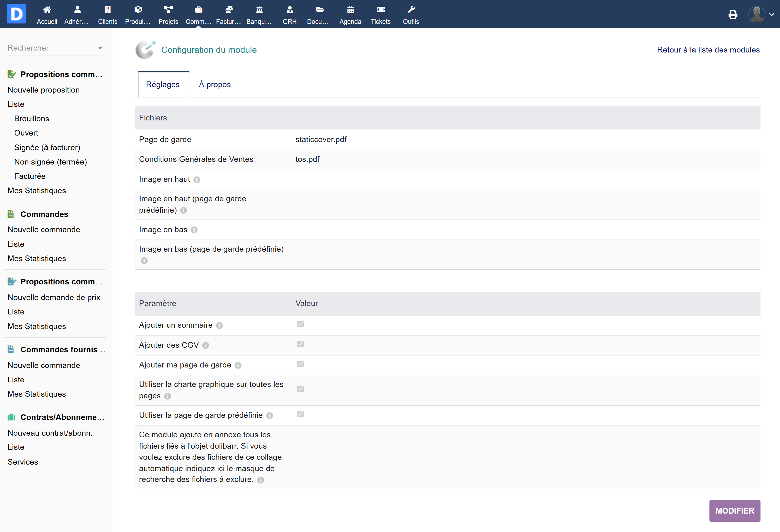This screenshot has height=532, width=780.
Task: Click the MODIFIER button
Action: 734,511
